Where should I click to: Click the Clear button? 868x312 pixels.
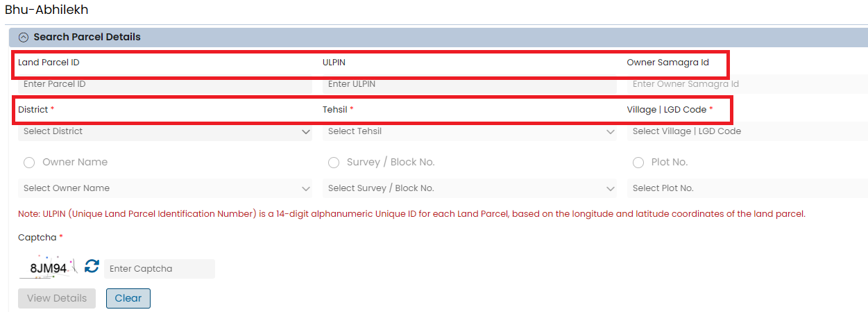tap(128, 298)
